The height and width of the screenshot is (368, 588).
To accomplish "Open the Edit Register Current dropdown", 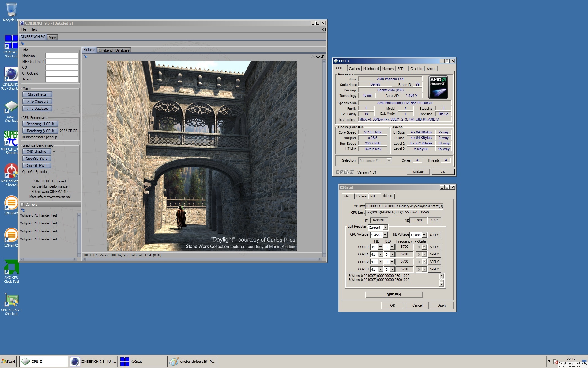I will (x=385, y=228).
